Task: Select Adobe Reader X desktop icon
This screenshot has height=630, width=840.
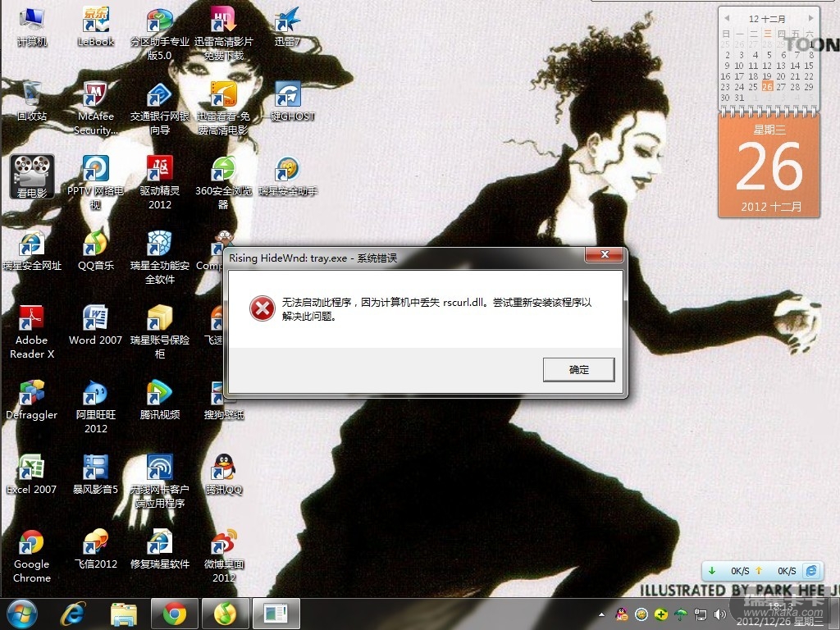Action: (32, 332)
